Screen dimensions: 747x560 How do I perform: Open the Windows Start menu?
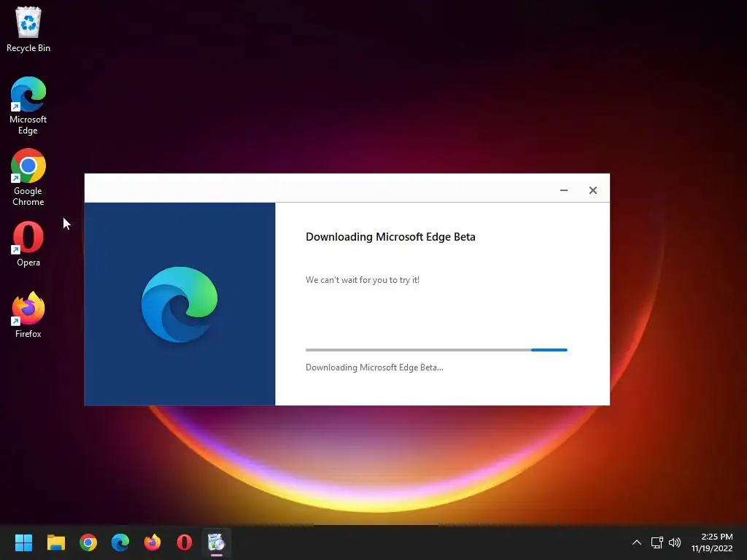(23, 542)
